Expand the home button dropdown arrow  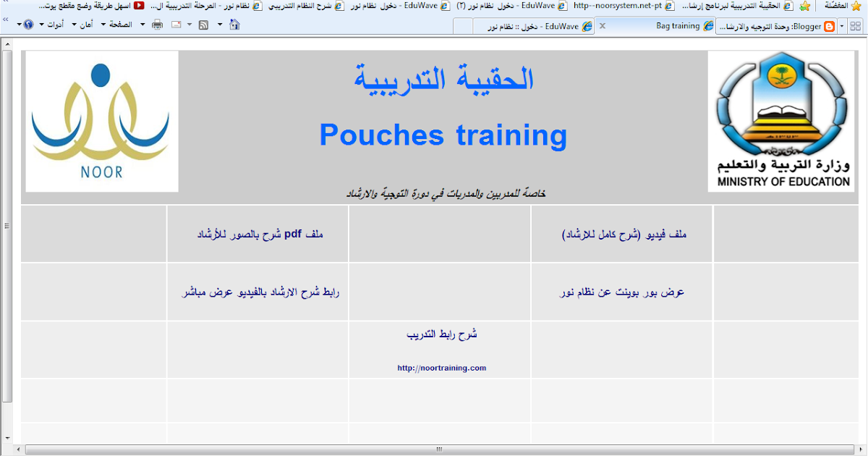221,25
